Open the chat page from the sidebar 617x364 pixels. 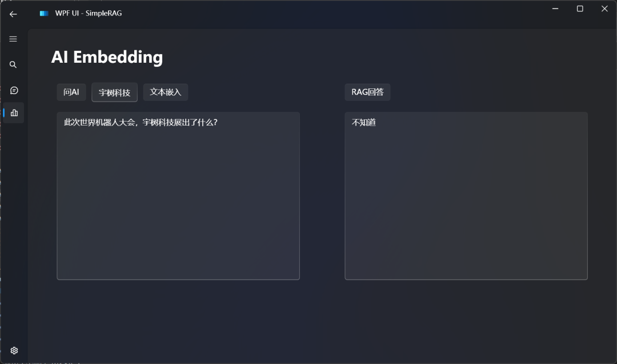pyautogui.click(x=14, y=90)
